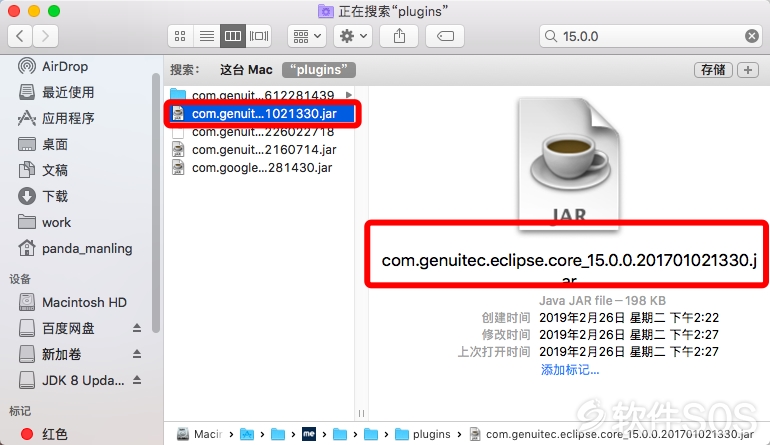Switch to list view
The width and height of the screenshot is (770, 445).
click(x=207, y=36)
